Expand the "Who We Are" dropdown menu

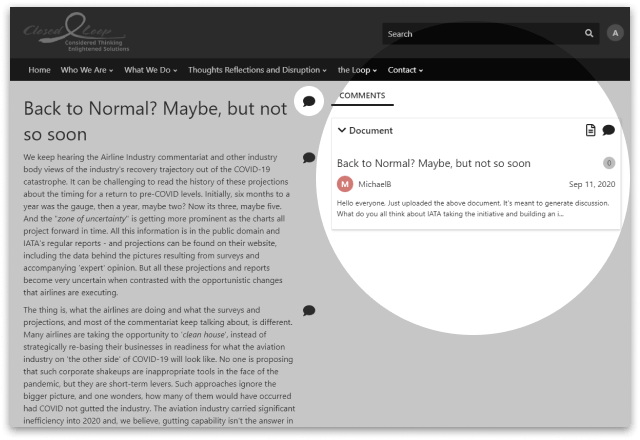coord(87,70)
